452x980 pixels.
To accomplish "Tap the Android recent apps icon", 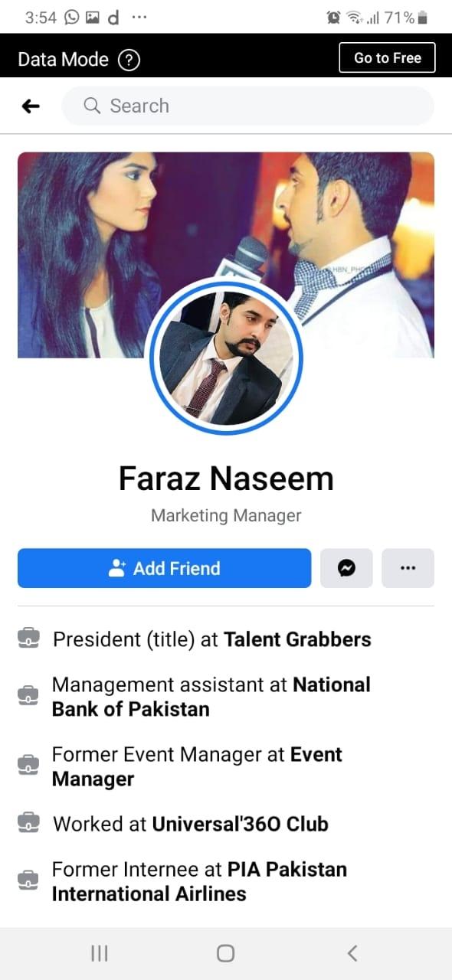I will click(x=100, y=952).
